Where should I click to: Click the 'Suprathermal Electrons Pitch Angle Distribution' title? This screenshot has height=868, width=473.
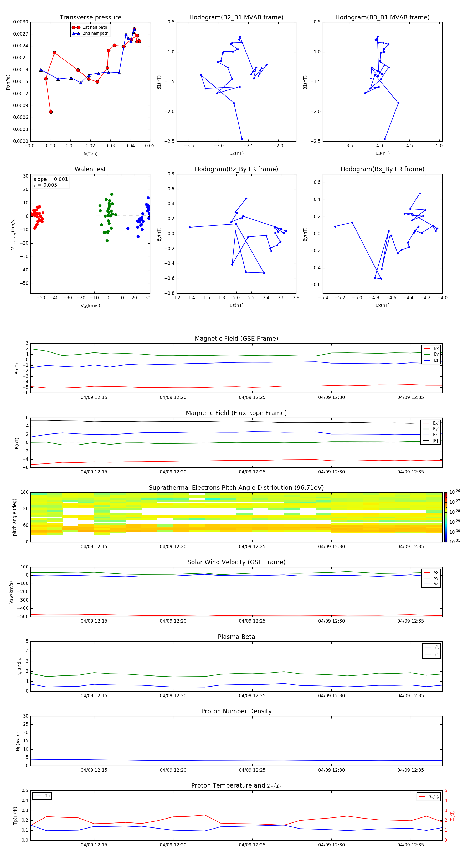click(236, 488)
